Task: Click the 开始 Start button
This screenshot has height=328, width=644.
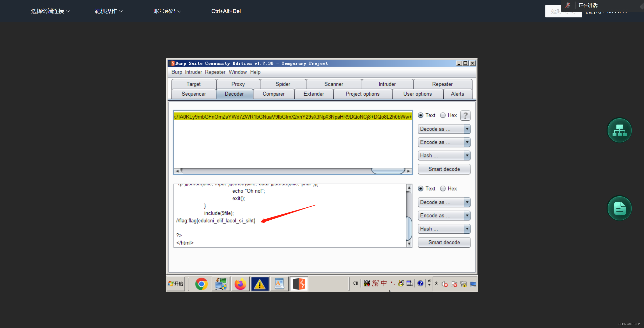Action: 176,284
